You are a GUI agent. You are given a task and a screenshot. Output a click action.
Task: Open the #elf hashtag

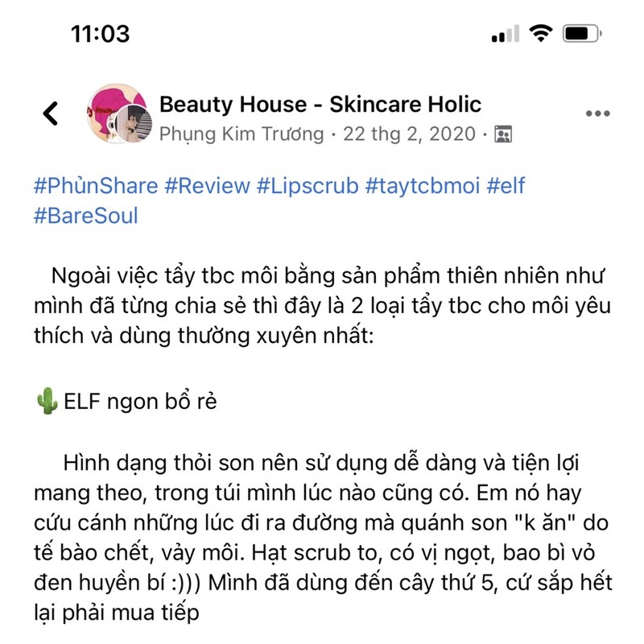[506, 186]
